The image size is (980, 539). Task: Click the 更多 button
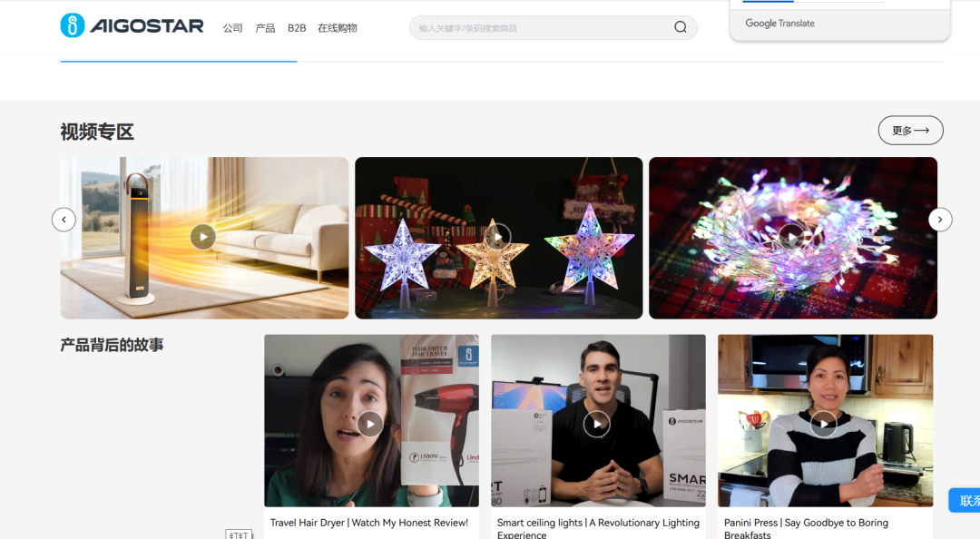tap(910, 131)
